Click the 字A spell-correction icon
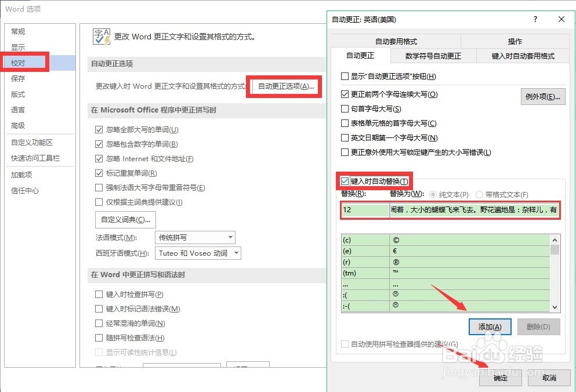This screenshot has width=576, height=392. (x=101, y=35)
